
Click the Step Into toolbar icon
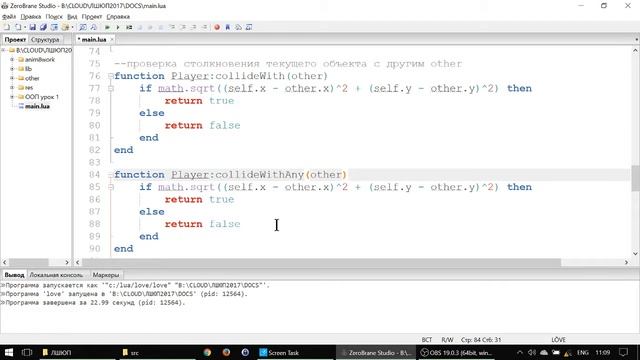click(x=172, y=27)
